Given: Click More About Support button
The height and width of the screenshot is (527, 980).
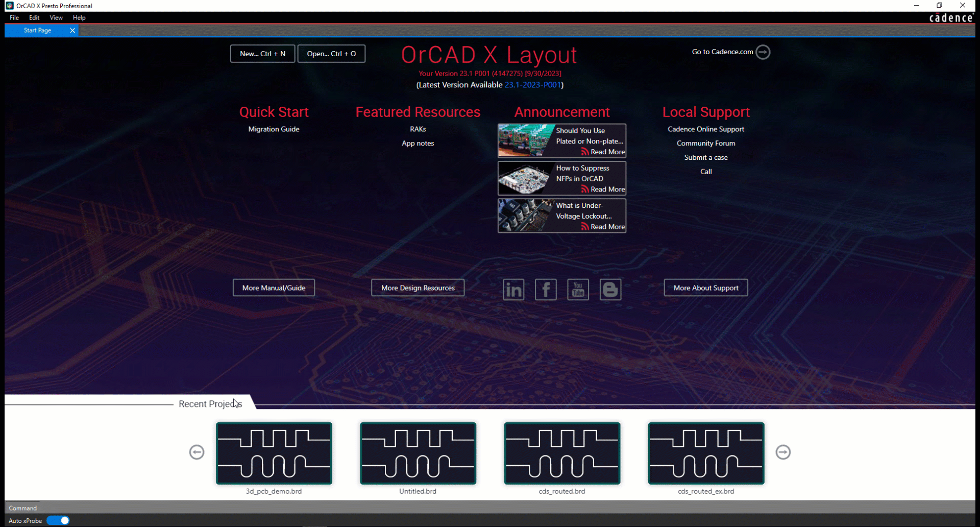Looking at the screenshot, I should pyautogui.click(x=706, y=288).
